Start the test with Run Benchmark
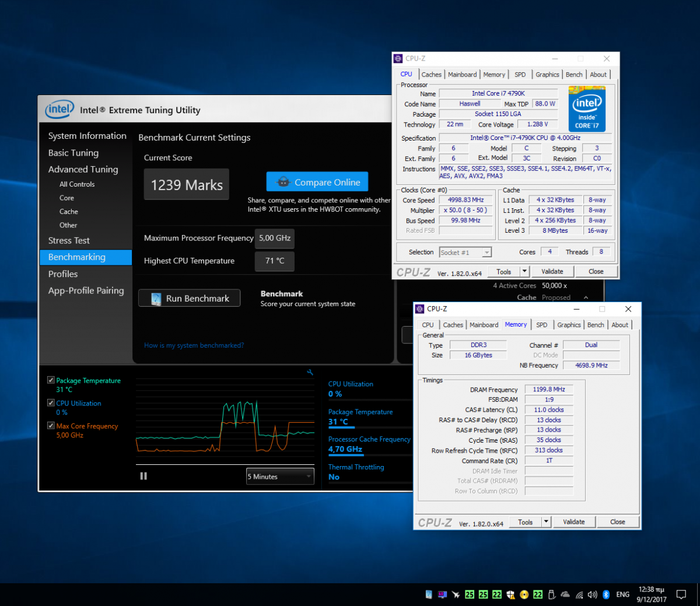The width and height of the screenshot is (700, 606). pyautogui.click(x=190, y=298)
